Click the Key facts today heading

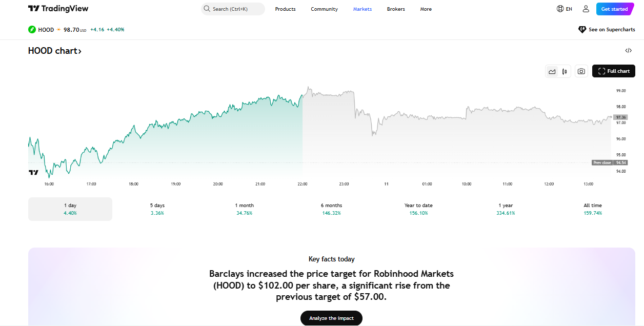coord(332,259)
